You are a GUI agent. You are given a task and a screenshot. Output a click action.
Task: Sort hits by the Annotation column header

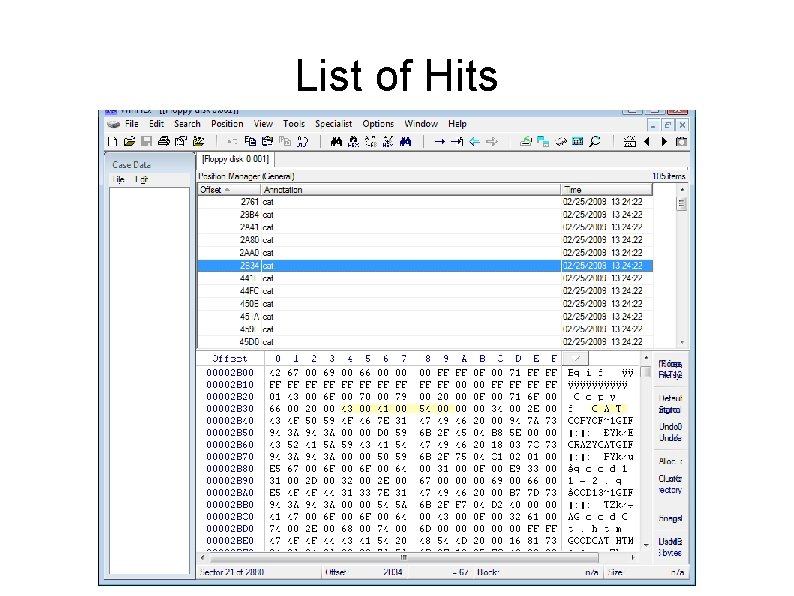(411, 189)
